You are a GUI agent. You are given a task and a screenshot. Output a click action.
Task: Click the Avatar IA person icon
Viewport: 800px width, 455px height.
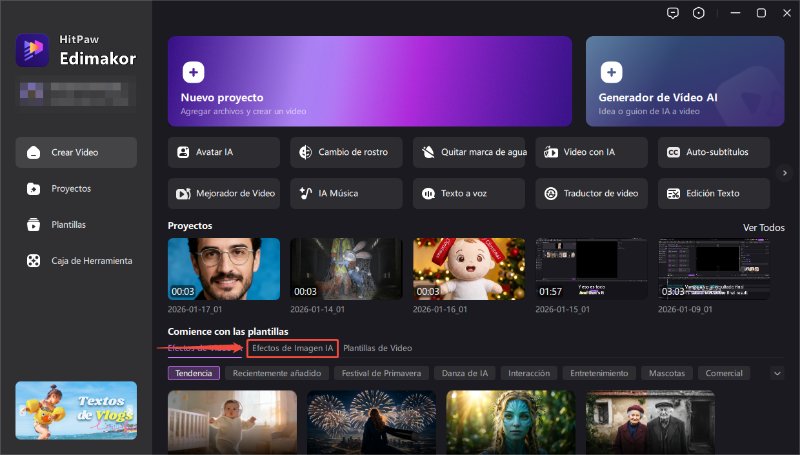[183, 152]
